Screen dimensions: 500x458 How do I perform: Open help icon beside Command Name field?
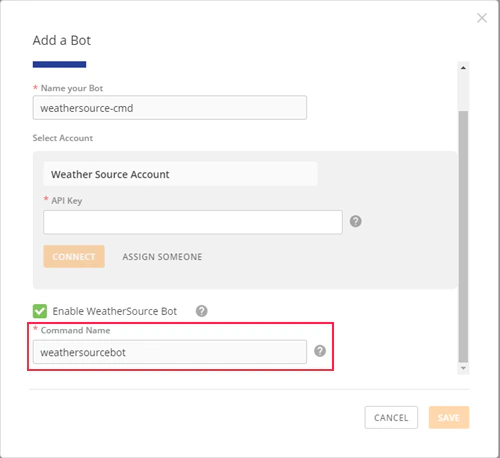[320, 351]
